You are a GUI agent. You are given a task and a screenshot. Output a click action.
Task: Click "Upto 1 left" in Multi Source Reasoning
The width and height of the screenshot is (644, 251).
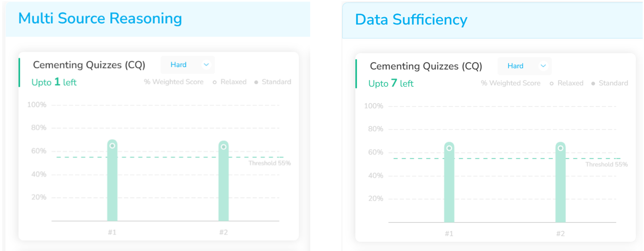click(54, 82)
